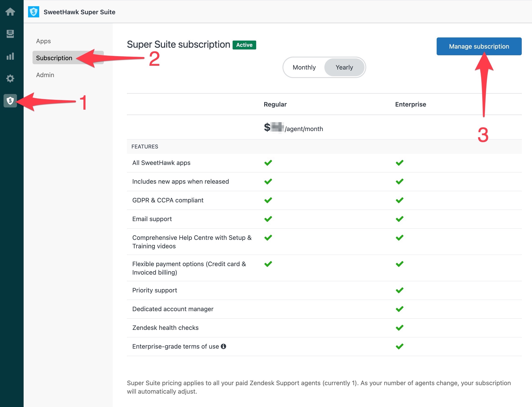Click Regular checkmark for GDPR & CCPA compliant
The width and height of the screenshot is (532, 407).
[268, 200]
